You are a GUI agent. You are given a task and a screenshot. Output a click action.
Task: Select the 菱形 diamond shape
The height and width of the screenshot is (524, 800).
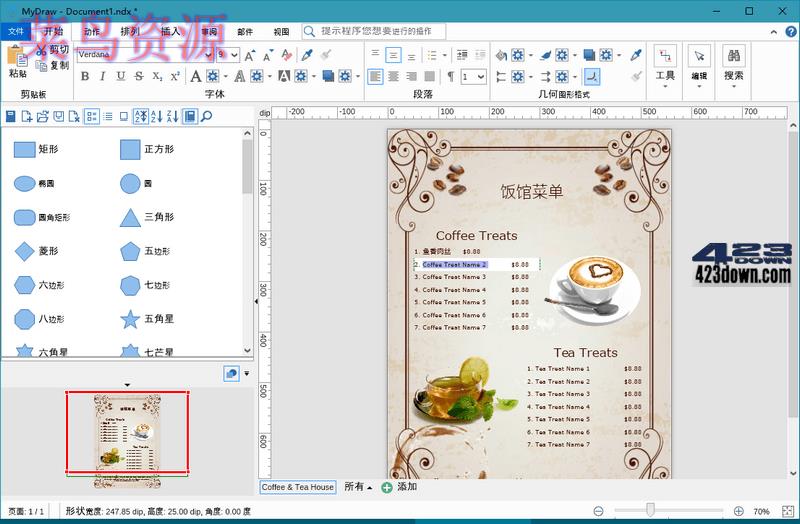36,251
